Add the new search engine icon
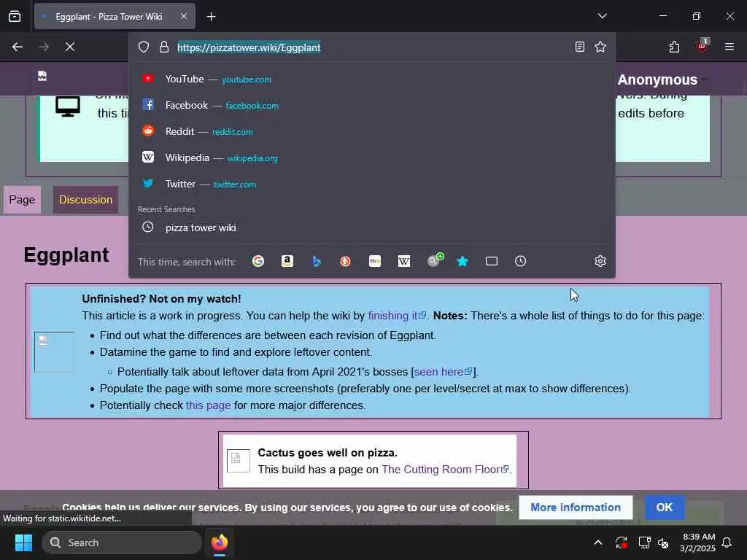 (434, 260)
